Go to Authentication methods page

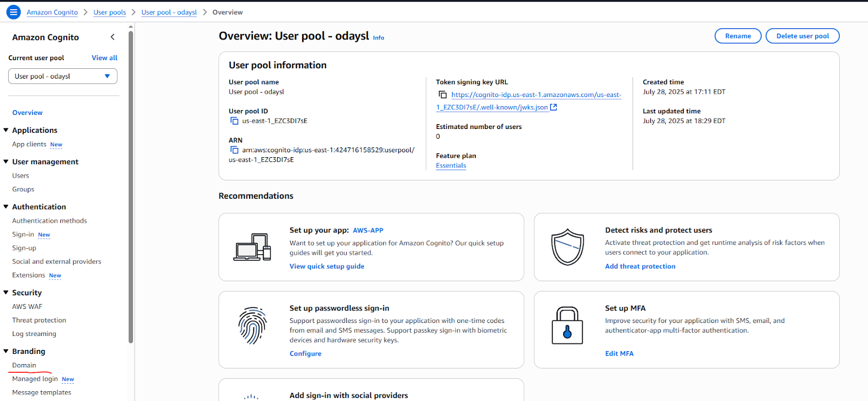tap(49, 221)
